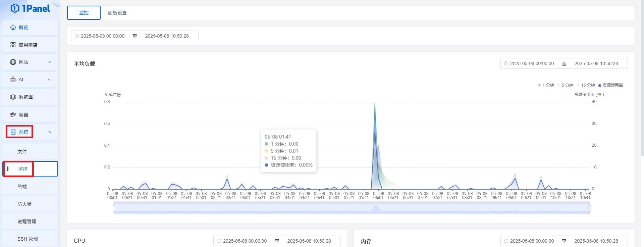Switch to the 面板设置 tab
This screenshot has height=247, width=644.
117,13
